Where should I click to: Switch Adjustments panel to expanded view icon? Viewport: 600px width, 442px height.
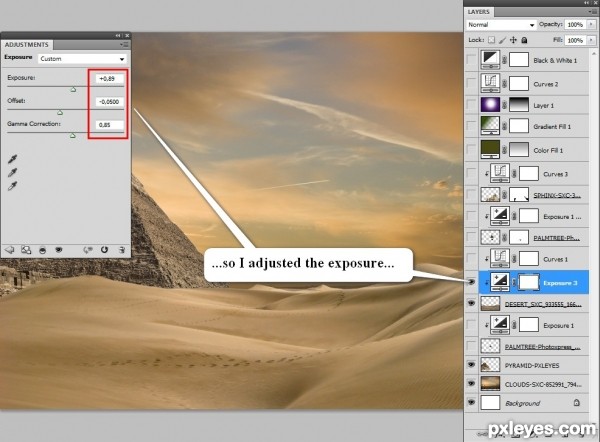pos(26,250)
